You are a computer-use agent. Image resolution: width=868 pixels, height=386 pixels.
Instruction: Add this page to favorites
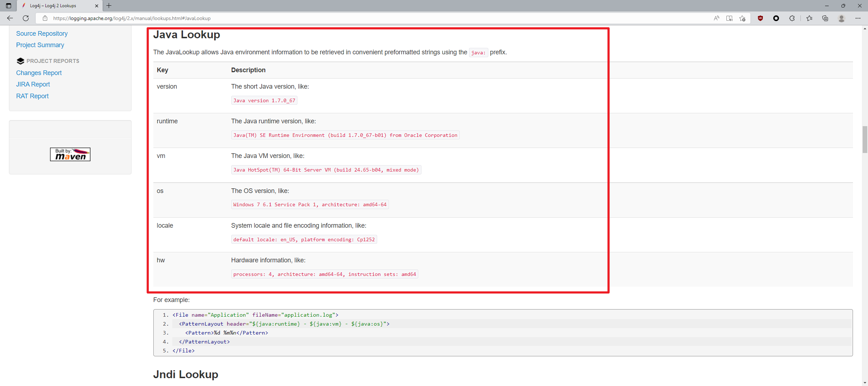(x=743, y=18)
